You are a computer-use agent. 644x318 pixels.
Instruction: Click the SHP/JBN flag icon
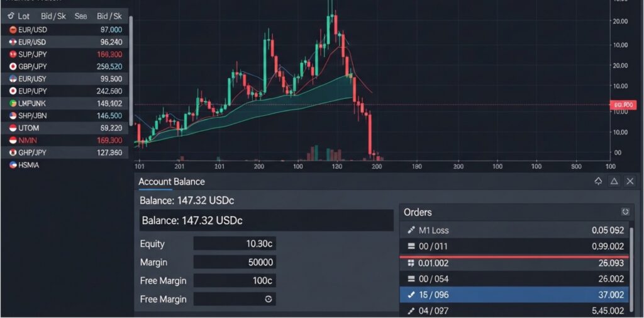pyautogui.click(x=13, y=116)
